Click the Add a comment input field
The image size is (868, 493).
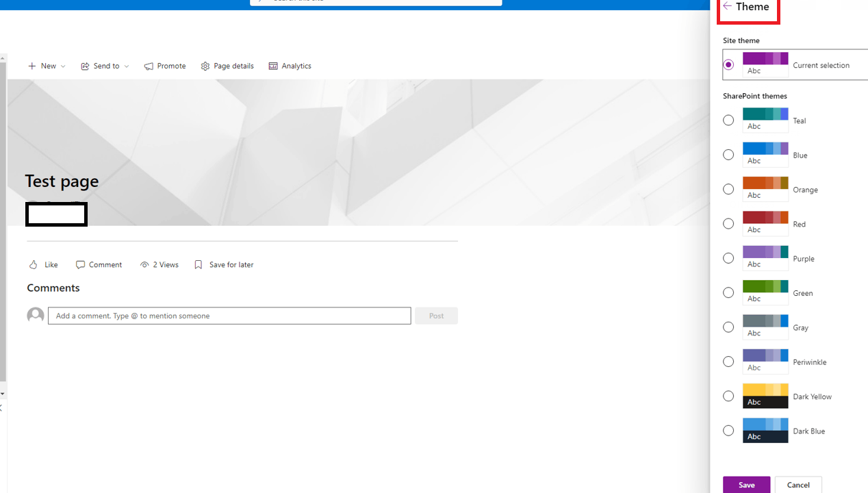pos(229,316)
